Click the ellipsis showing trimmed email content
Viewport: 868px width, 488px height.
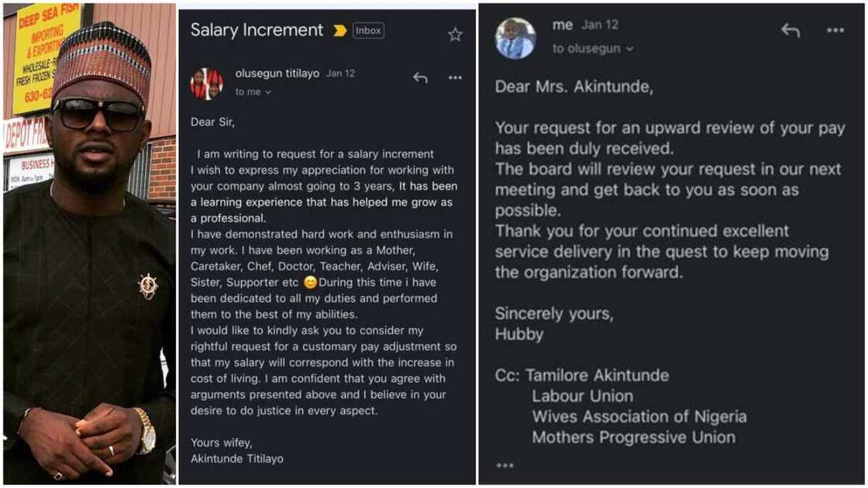(x=504, y=466)
